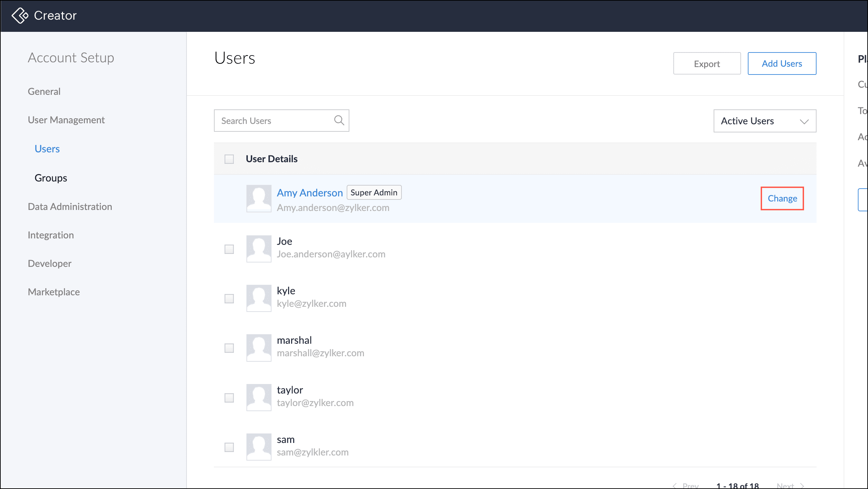The width and height of the screenshot is (868, 489).
Task: Check the select-all User Details checkbox
Action: [229, 159]
